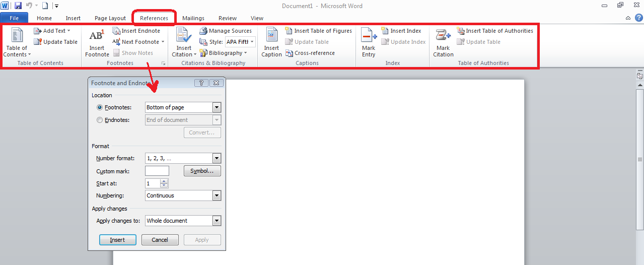644x265 pixels.
Task: Click Manage Sources
Action: pyautogui.click(x=226, y=31)
